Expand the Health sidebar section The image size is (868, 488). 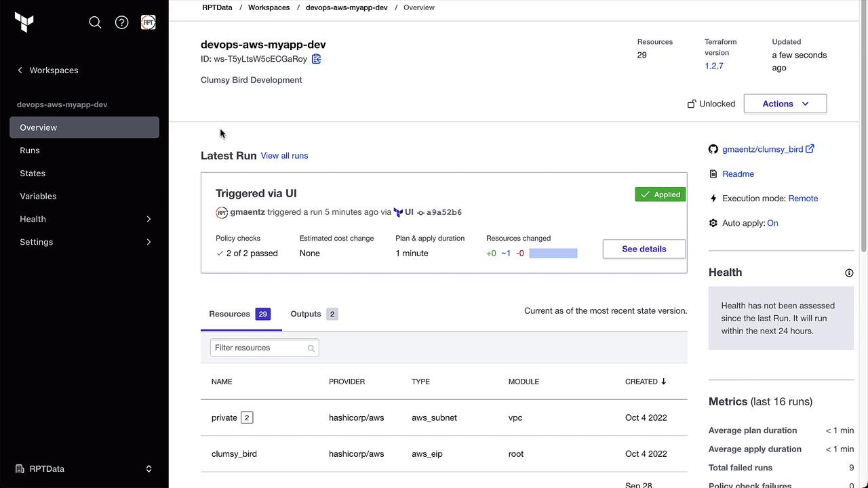click(149, 219)
